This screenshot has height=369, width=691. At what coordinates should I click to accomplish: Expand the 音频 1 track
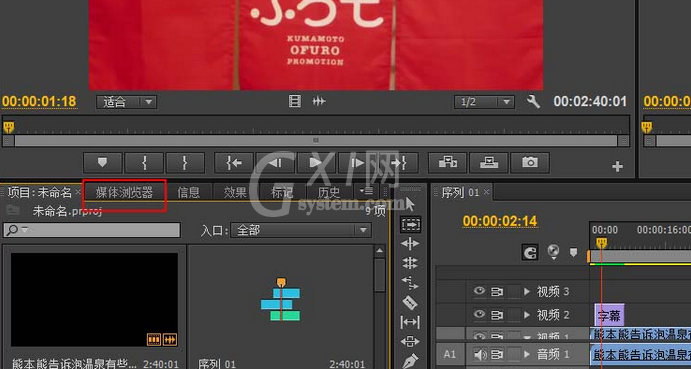tap(527, 354)
